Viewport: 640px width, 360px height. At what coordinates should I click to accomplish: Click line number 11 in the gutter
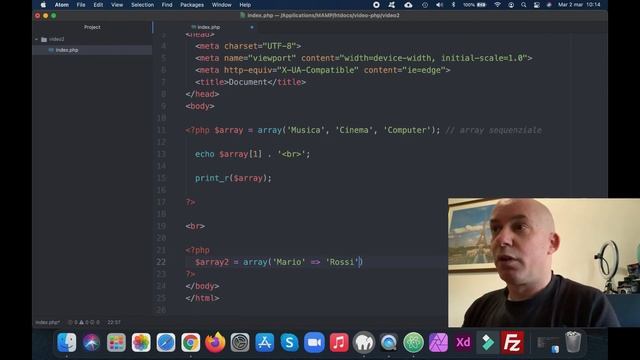tap(161, 130)
